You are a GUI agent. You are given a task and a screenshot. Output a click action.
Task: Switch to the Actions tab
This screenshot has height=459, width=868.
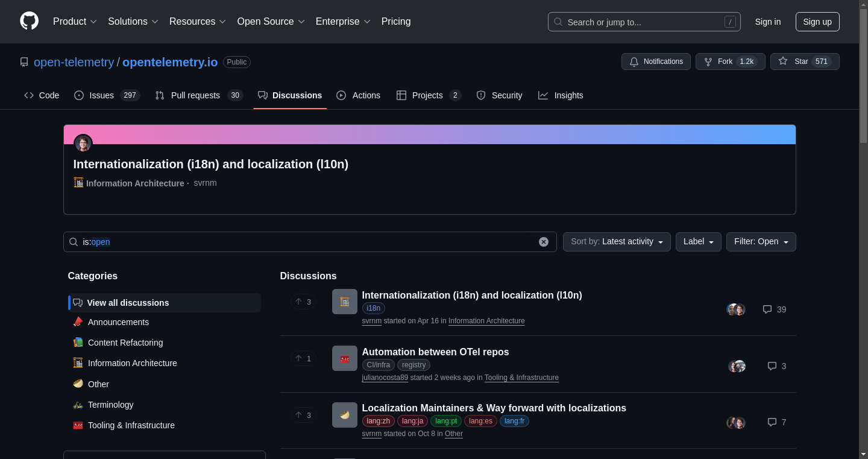[358, 95]
